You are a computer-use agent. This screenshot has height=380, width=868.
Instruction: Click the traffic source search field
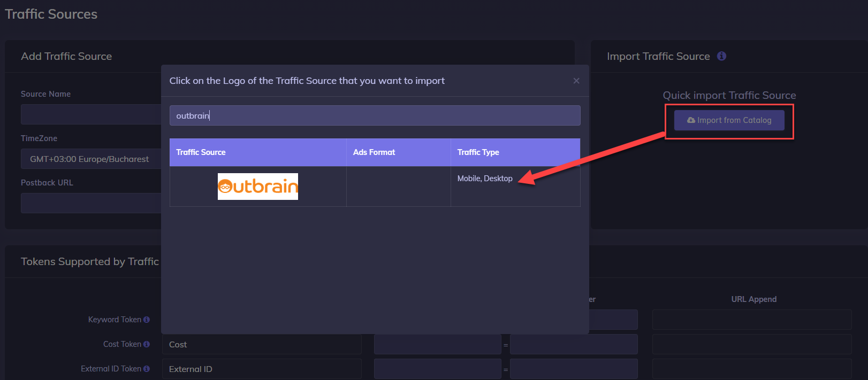click(x=375, y=115)
